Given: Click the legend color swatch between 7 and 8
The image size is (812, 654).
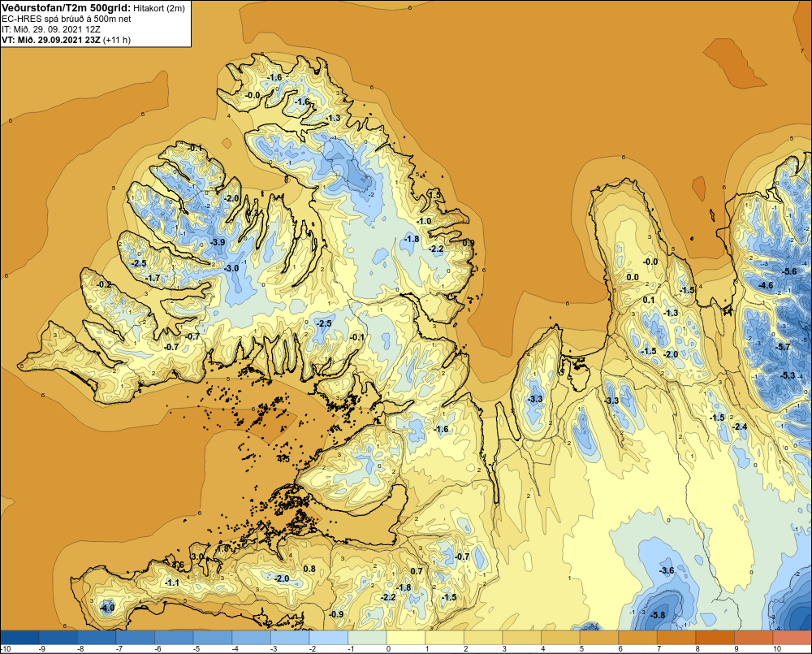Looking at the screenshot, I should click(x=677, y=637).
